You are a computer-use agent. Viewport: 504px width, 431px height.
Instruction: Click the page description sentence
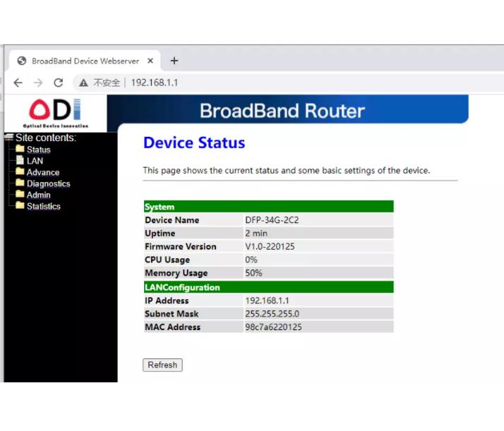(x=287, y=170)
